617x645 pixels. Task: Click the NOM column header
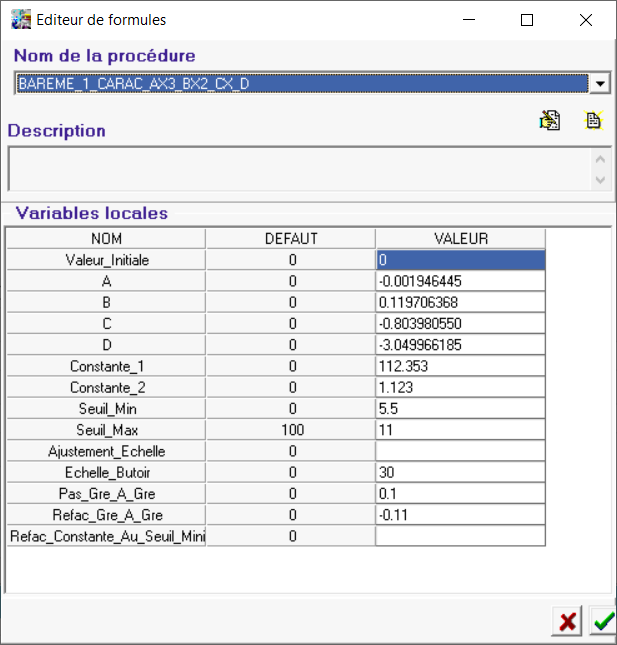pyautogui.click(x=106, y=239)
